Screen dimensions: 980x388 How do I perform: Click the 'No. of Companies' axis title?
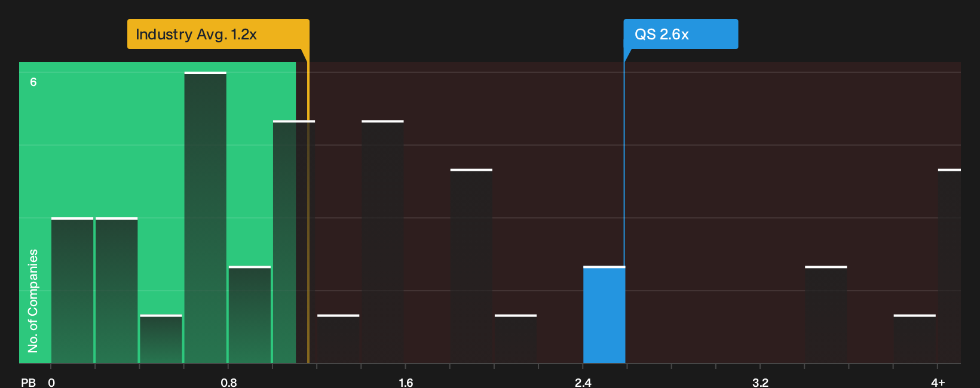(x=33, y=301)
